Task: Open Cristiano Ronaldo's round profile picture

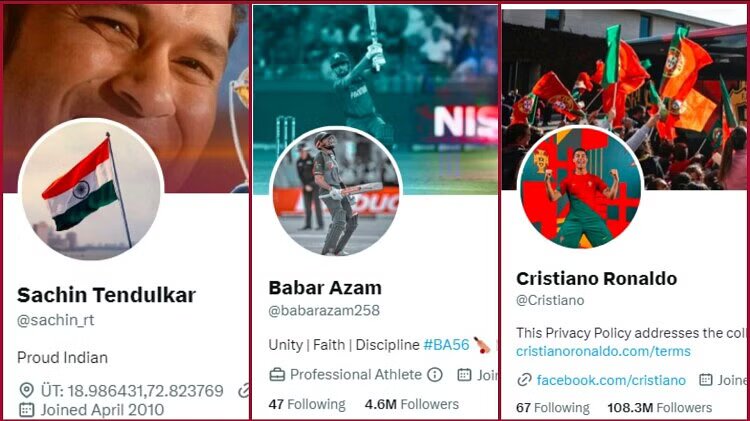Action: pyautogui.click(x=580, y=187)
